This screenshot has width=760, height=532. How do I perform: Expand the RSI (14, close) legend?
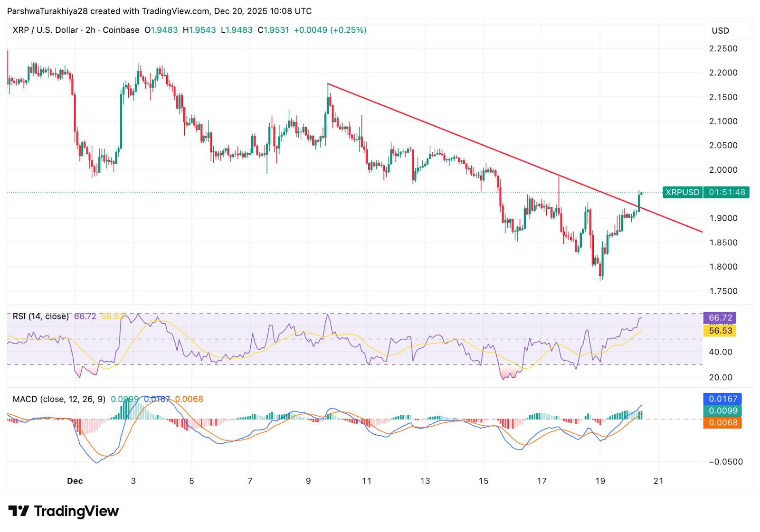point(40,317)
